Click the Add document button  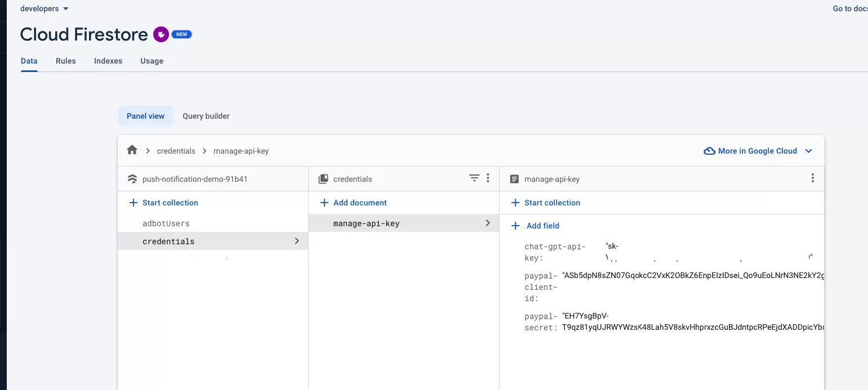[353, 203]
